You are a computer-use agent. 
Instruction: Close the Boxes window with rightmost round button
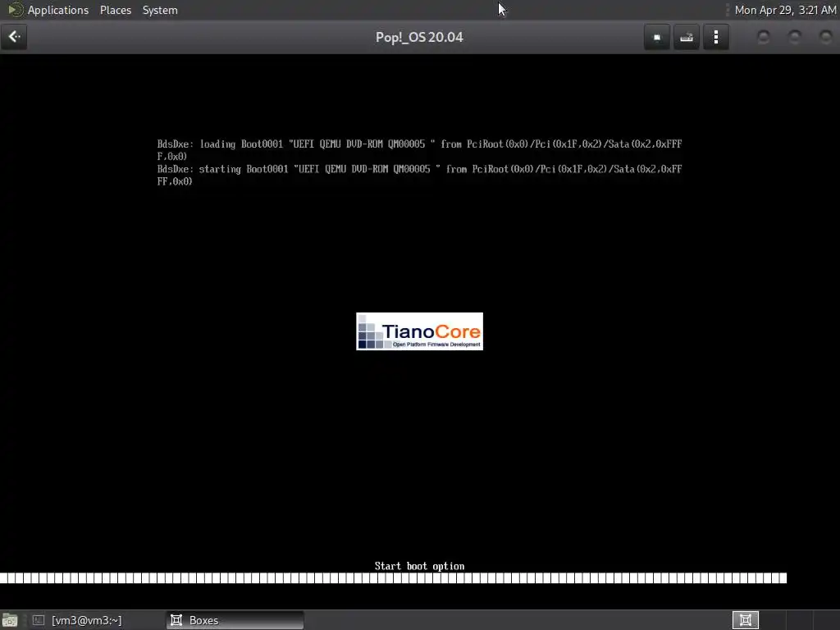click(825, 37)
